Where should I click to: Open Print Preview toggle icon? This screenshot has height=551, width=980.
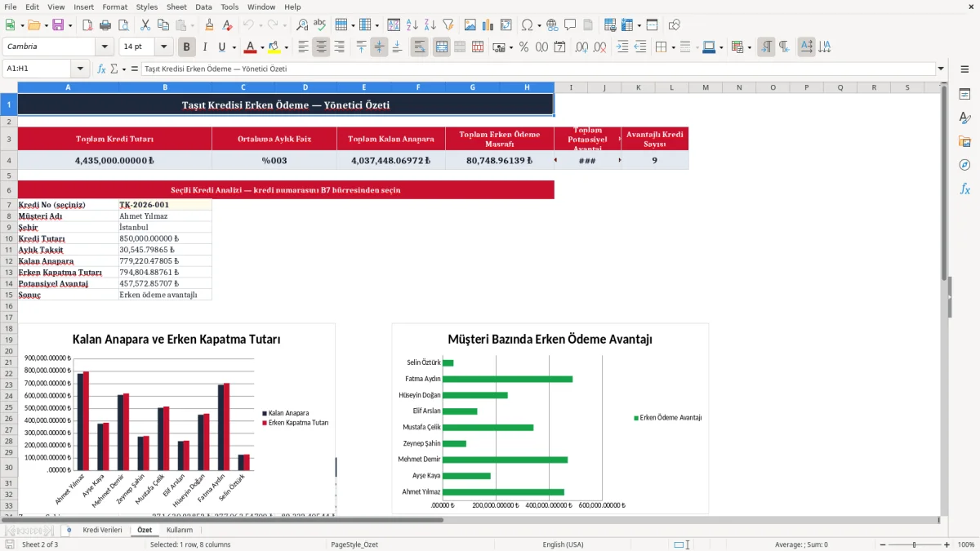click(x=124, y=25)
